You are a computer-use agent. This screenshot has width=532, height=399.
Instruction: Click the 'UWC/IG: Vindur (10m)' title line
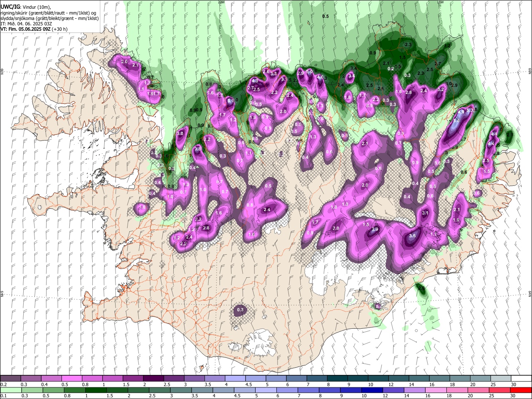26,7
